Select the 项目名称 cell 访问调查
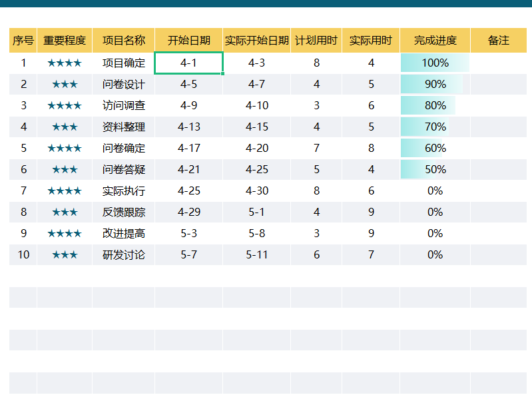Image resolution: width=532 pixels, height=405 pixels. [123, 105]
